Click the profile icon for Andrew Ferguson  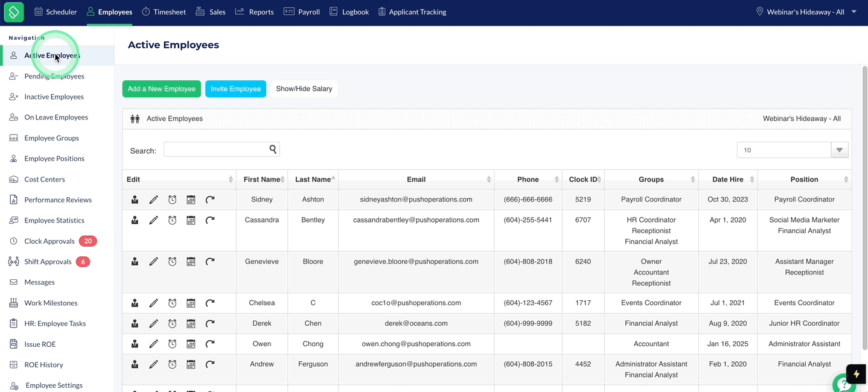[x=135, y=364]
